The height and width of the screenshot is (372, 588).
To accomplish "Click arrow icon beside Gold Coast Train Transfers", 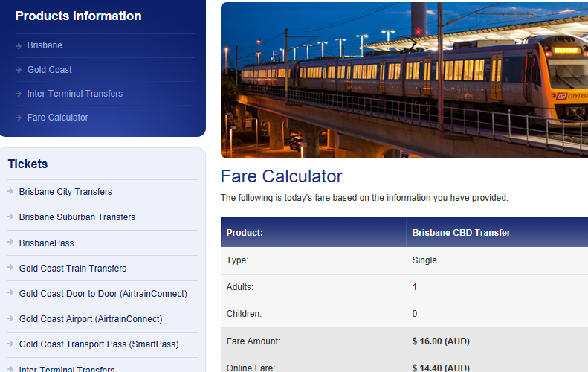I will [x=10, y=268].
